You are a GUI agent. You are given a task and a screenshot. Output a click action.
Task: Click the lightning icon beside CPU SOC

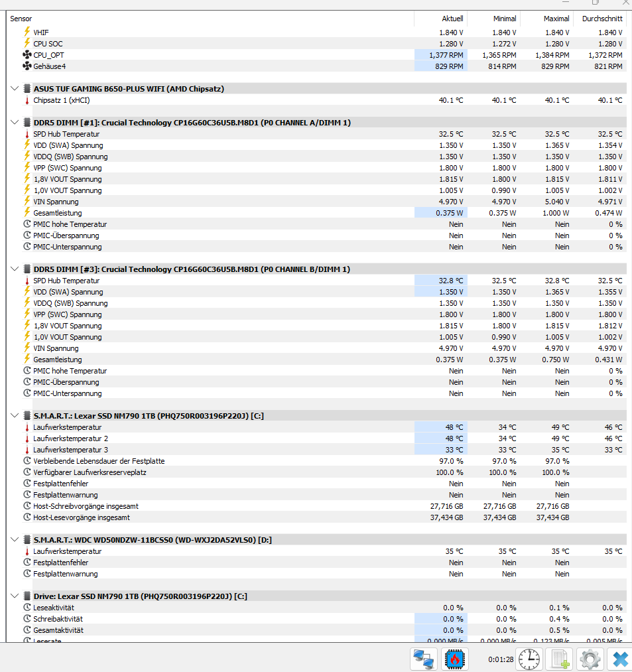click(27, 43)
